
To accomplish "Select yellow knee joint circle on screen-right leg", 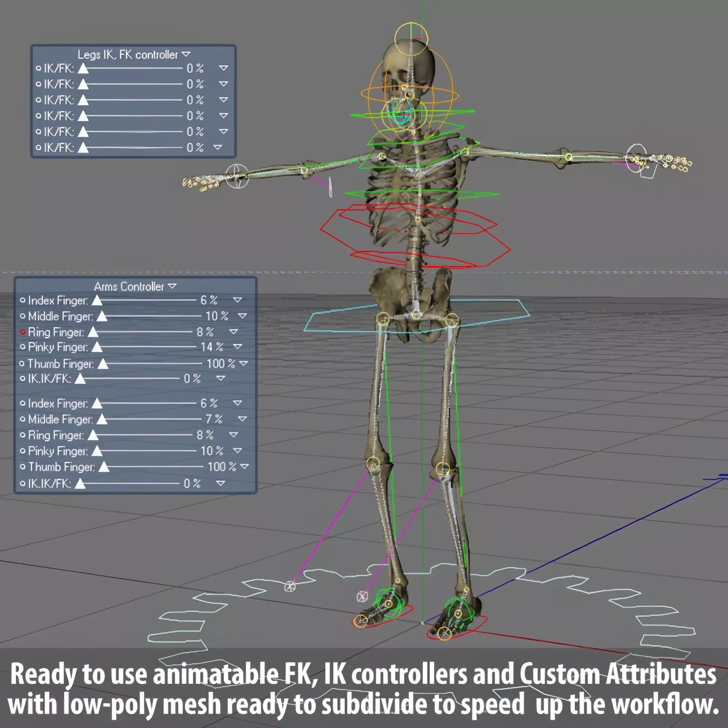I will click(442, 469).
